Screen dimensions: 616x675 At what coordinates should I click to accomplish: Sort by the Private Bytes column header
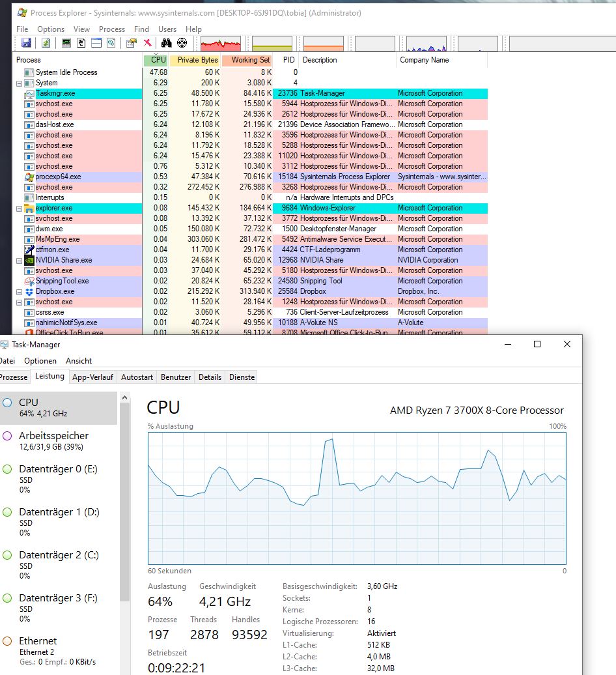point(195,60)
